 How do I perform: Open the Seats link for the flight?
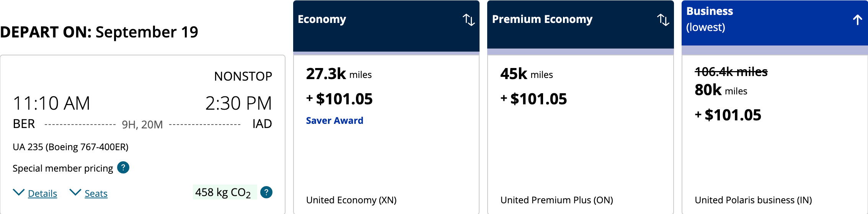pos(96,194)
